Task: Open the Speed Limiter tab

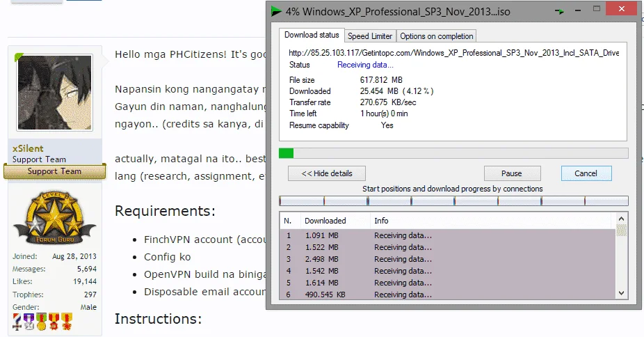Action: coord(370,36)
